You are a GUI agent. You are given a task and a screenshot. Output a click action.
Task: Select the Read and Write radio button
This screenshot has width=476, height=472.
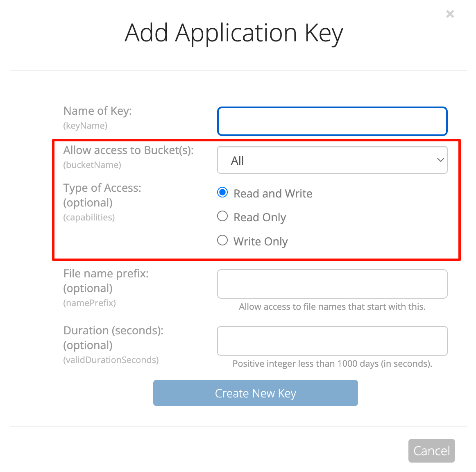[222, 193]
